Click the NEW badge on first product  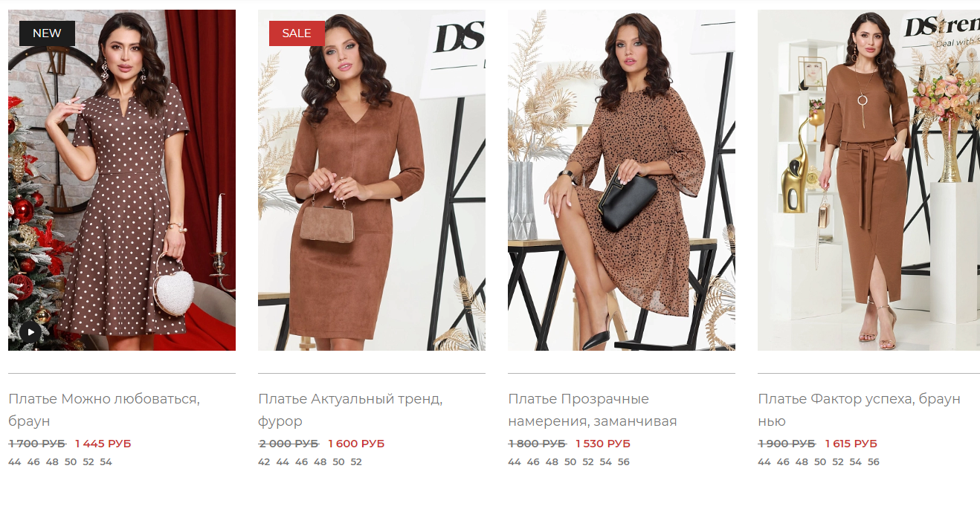tap(47, 33)
